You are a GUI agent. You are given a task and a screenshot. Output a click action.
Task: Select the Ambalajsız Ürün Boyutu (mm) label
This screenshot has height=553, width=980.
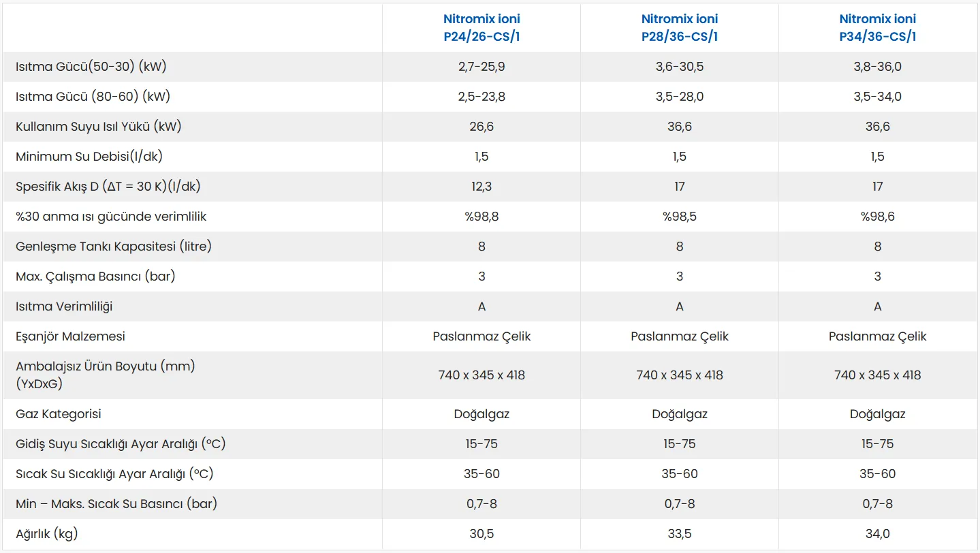106,366
